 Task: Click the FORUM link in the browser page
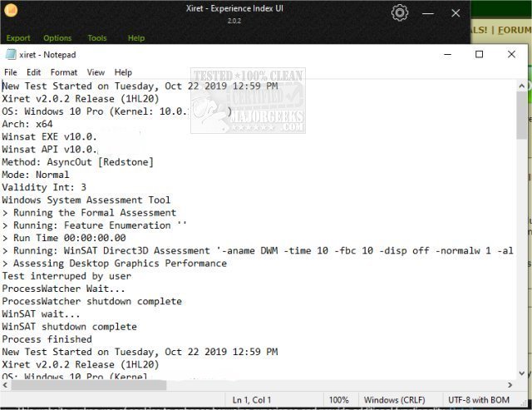coord(515,30)
